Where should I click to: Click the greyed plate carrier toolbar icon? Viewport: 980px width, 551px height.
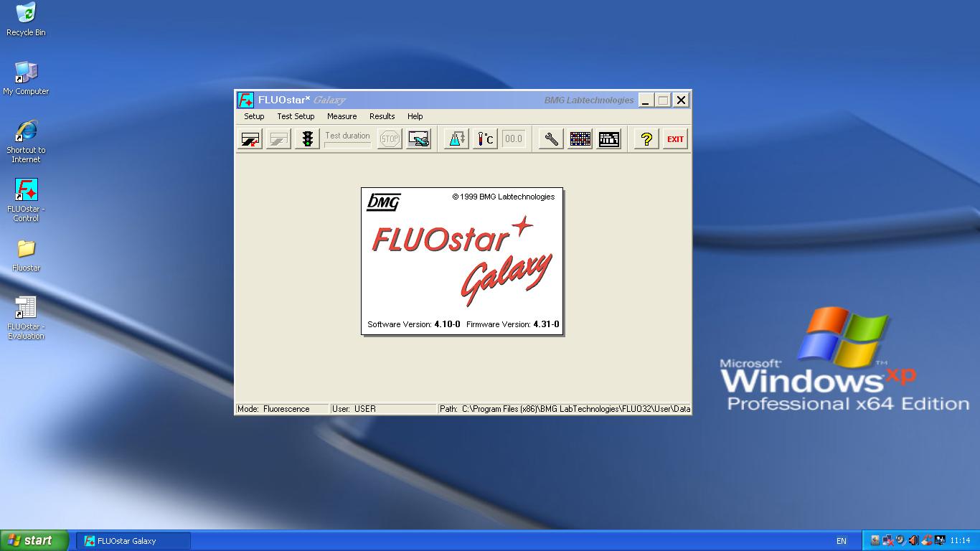278,139
